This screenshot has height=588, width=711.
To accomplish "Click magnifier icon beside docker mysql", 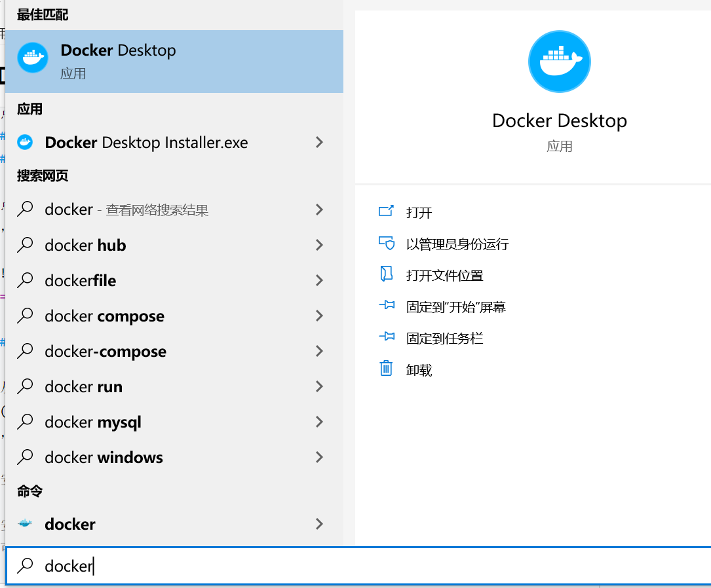I will (x=25, y=421).
